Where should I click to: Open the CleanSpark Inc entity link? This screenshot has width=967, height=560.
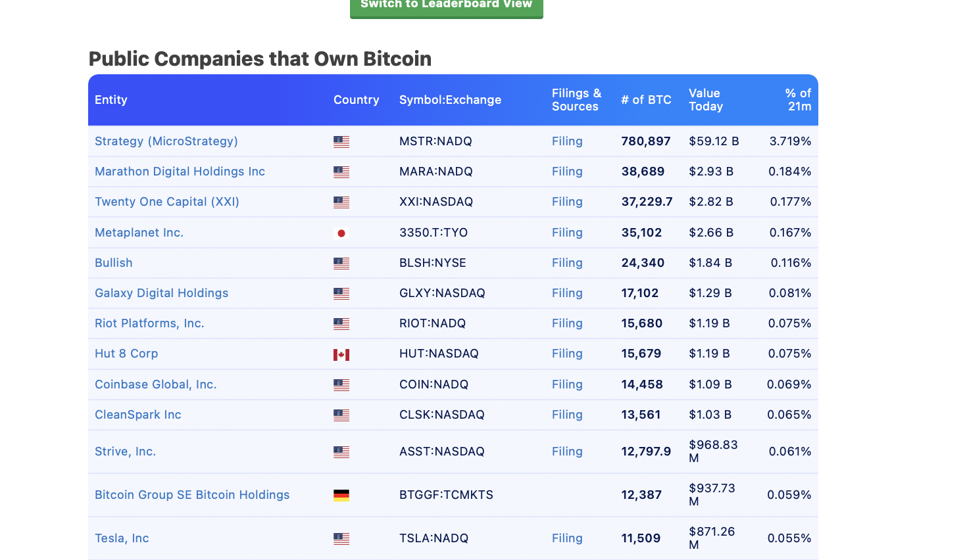(137, 414)
